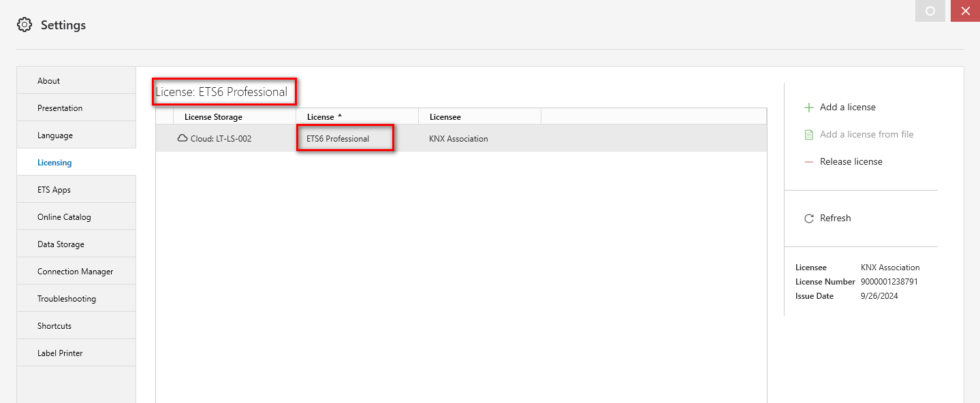Viewport: 980px width, 403px height.
Task: Click the circular Refresh arrow icon
Action: [809, 219]
